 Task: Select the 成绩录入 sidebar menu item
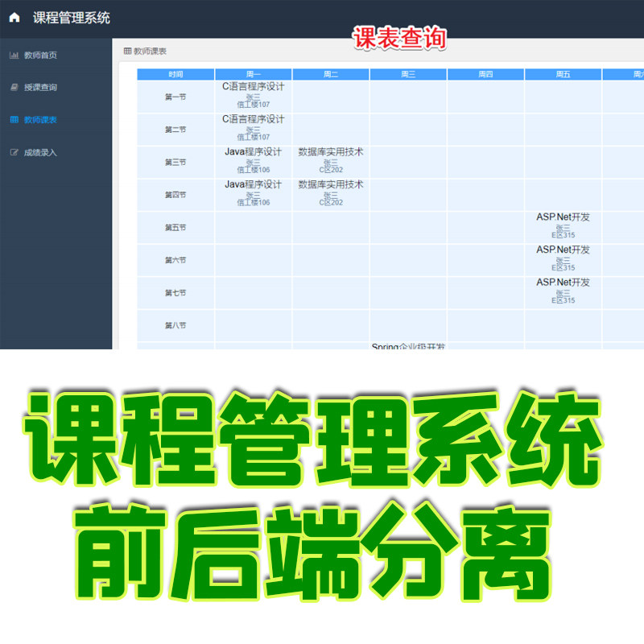39,151
